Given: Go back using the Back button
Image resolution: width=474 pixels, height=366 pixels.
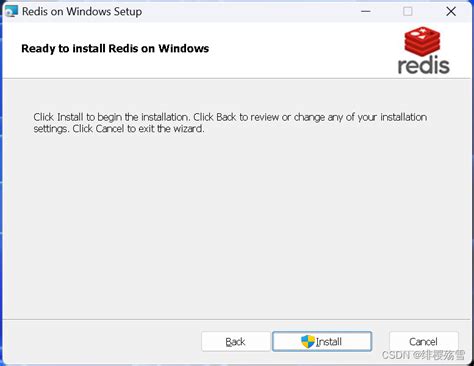Looking at the screenshot, I should 236,341.
